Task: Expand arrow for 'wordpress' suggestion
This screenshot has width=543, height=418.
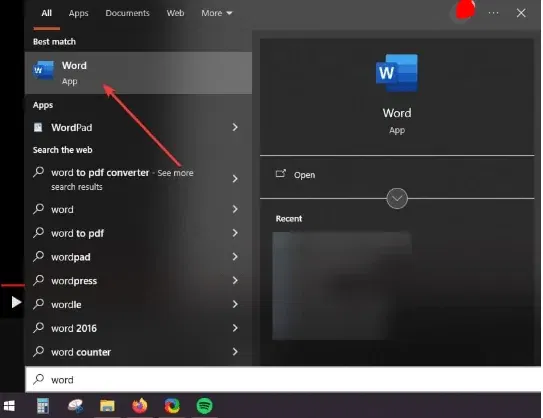Action: [235, 281]
